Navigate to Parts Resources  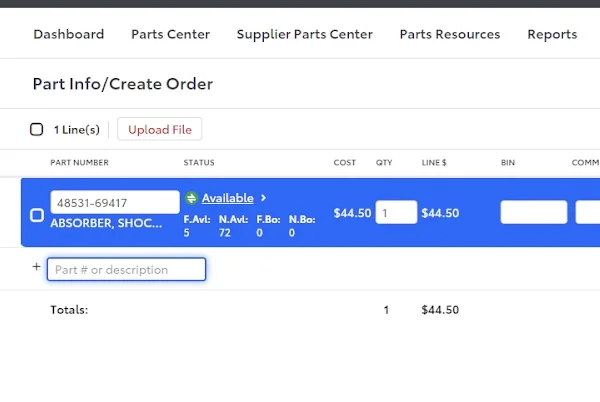(x=449, y=34)
